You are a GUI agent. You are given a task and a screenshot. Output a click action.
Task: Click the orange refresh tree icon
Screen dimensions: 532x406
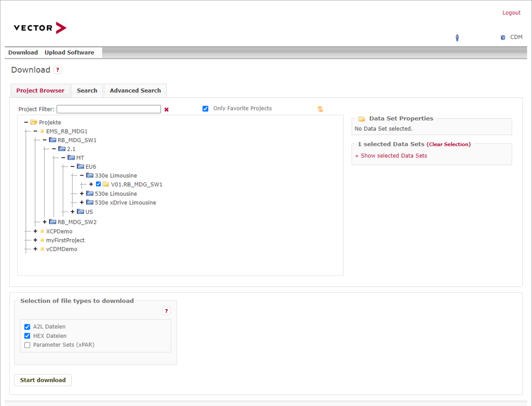coord(320,109)
